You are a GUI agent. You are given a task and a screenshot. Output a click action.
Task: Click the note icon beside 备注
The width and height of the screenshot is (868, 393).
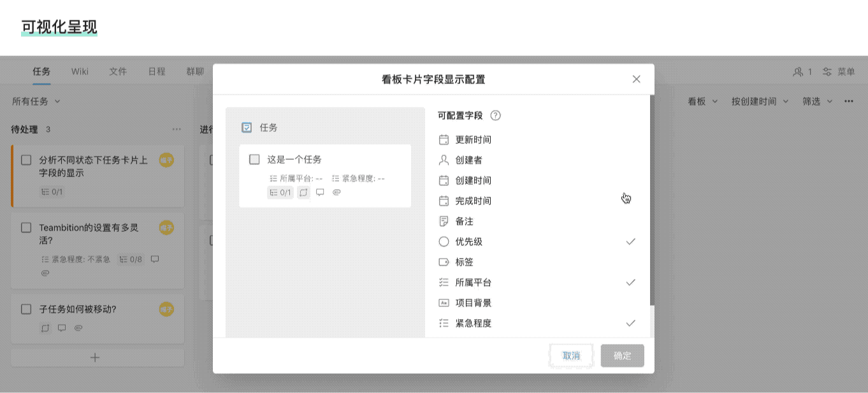click(x=444, y=222)
